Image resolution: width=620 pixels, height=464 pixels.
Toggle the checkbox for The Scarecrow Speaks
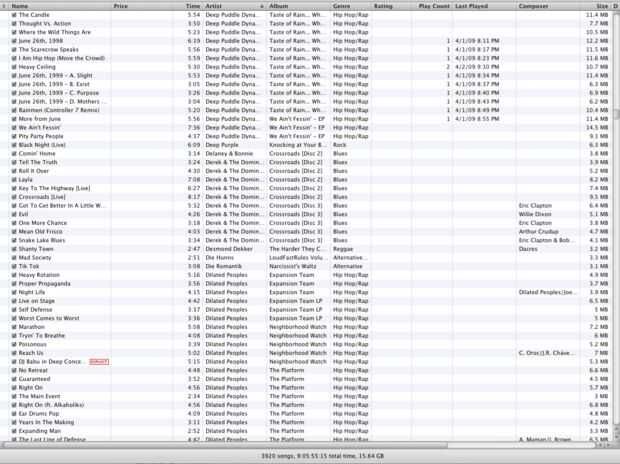pos(14,50)
